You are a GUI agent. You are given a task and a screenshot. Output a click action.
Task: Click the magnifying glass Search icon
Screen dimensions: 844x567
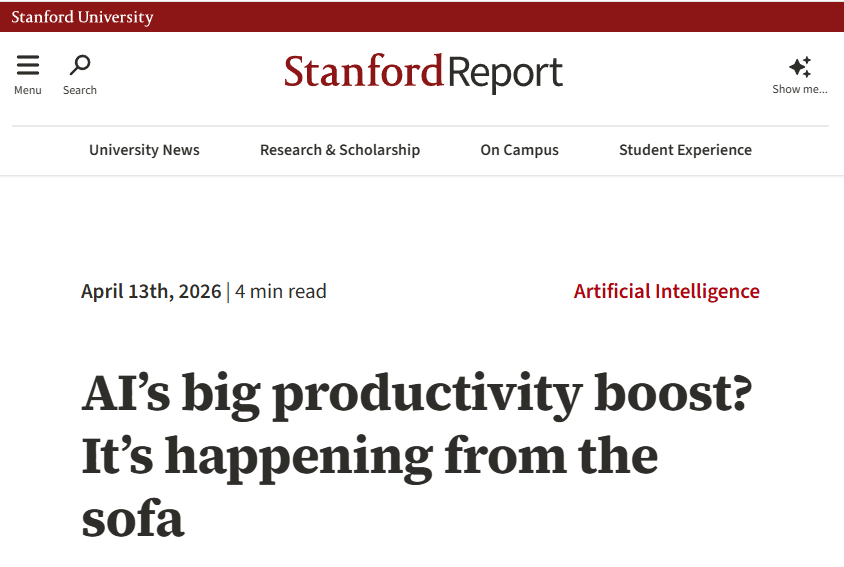(80, 65)
